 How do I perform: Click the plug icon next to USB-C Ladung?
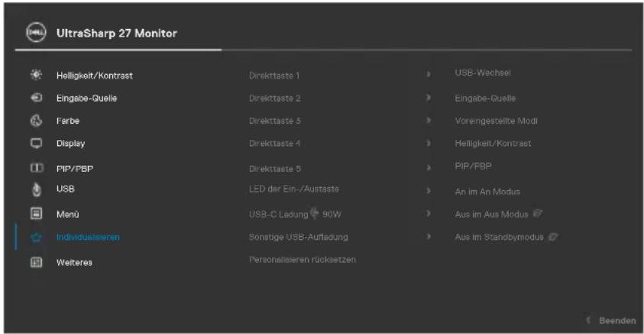click(314, 213)
